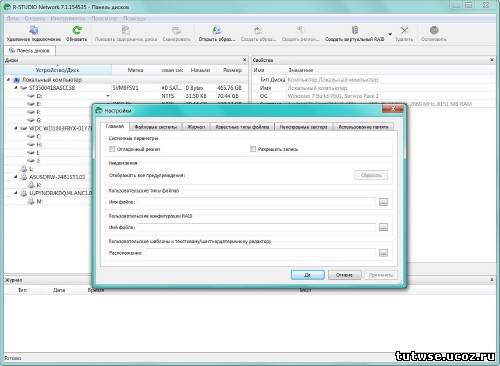Click the user file types filename field
The height and width of the screenshot is (366, 500).
pyautogui.click(x=257, y=202)
